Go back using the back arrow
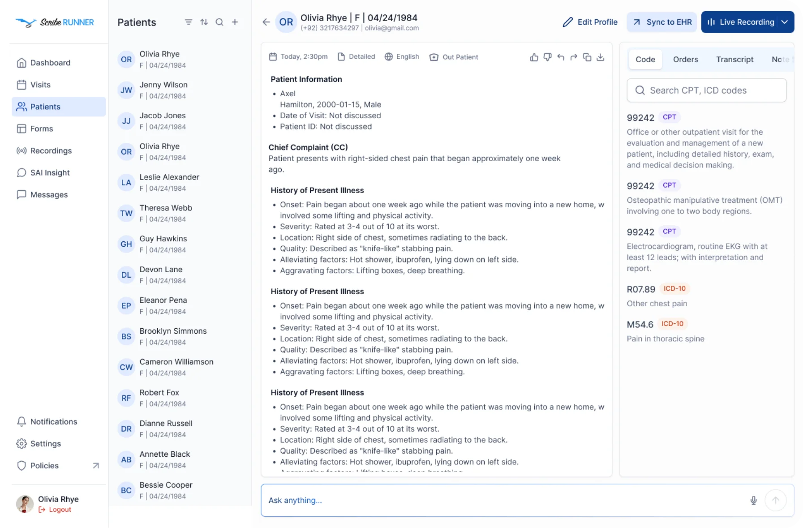The image size is (812, 532). pyautogui.click(x=266, y=22)
